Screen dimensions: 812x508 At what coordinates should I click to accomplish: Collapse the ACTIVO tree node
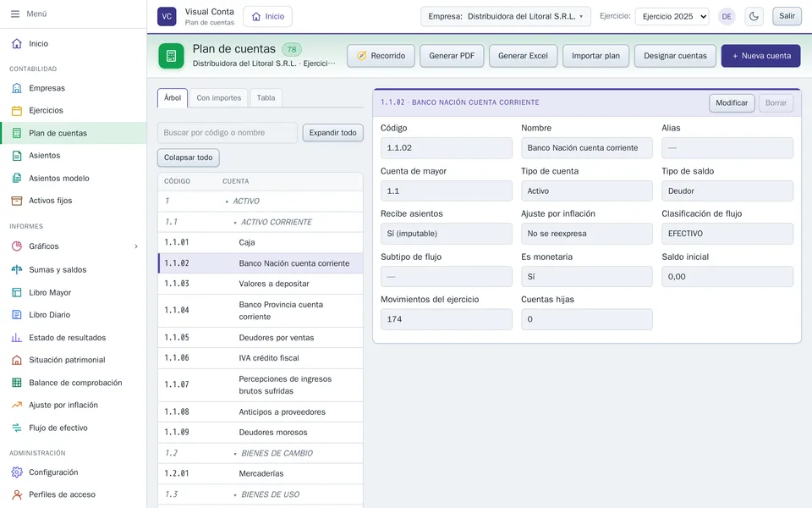(227, 202)
